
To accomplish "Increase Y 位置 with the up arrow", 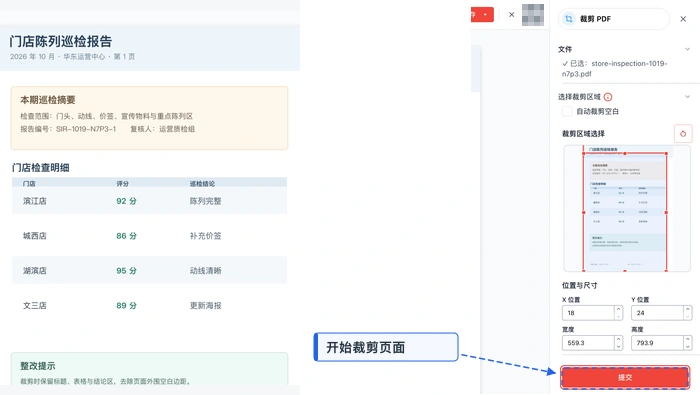I will point(688,309).
